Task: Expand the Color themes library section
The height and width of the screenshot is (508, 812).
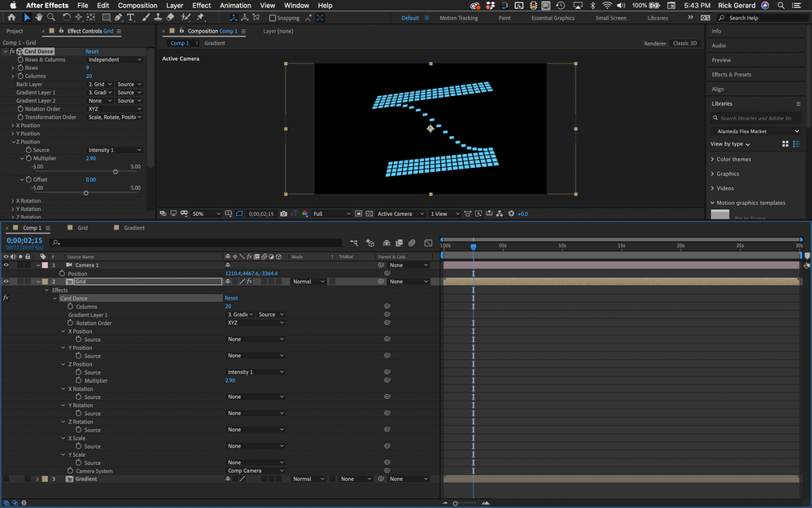Action: click(731, 160)
